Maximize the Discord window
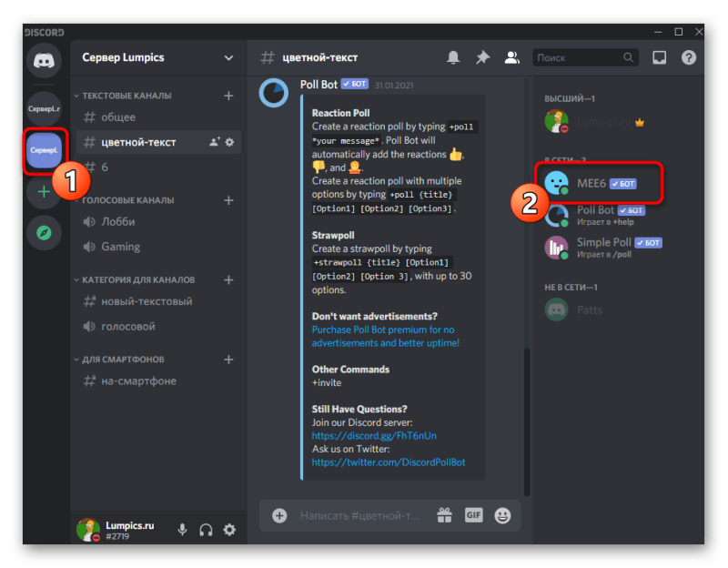 pyautogui.click(x=678, y=32)
